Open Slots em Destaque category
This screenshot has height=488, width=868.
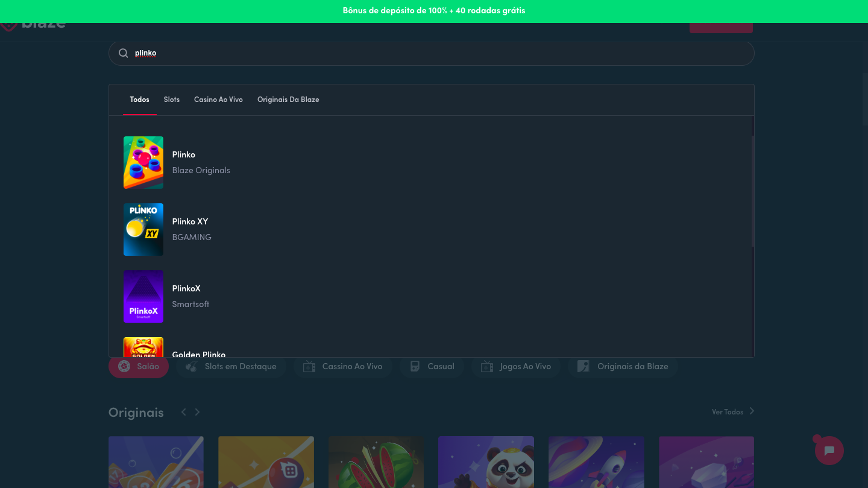(231, 366)
